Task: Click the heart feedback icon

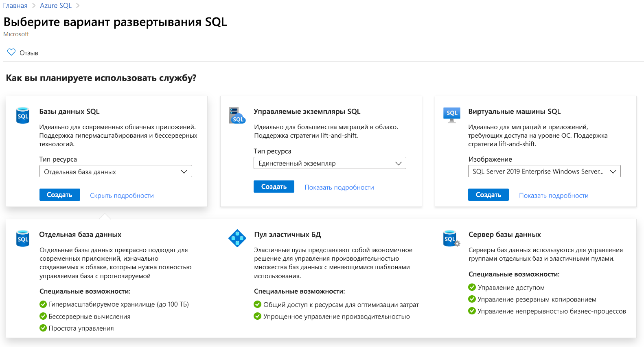Action: [x=11, y=52]
